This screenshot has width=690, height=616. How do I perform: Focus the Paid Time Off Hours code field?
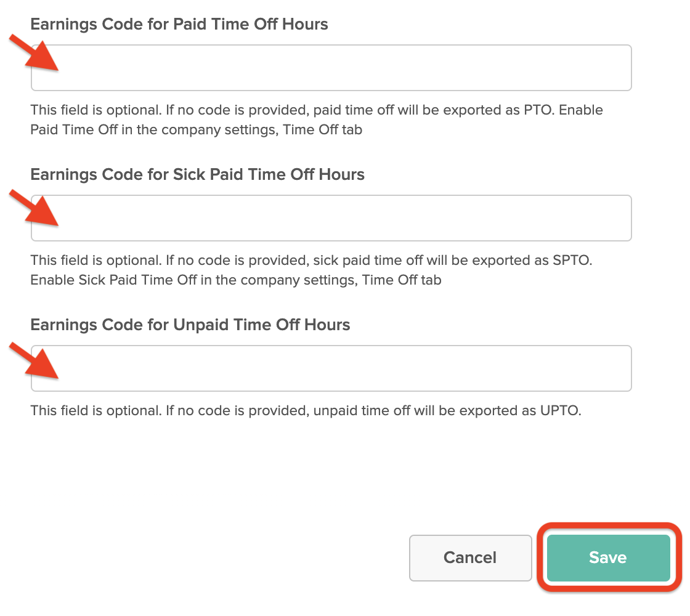click(331, 68)
